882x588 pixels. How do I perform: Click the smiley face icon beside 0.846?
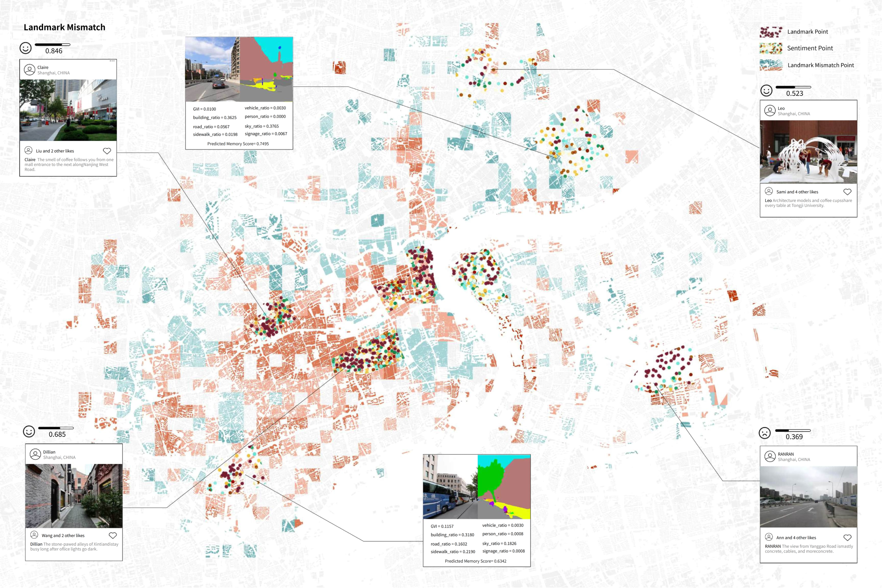25,48
